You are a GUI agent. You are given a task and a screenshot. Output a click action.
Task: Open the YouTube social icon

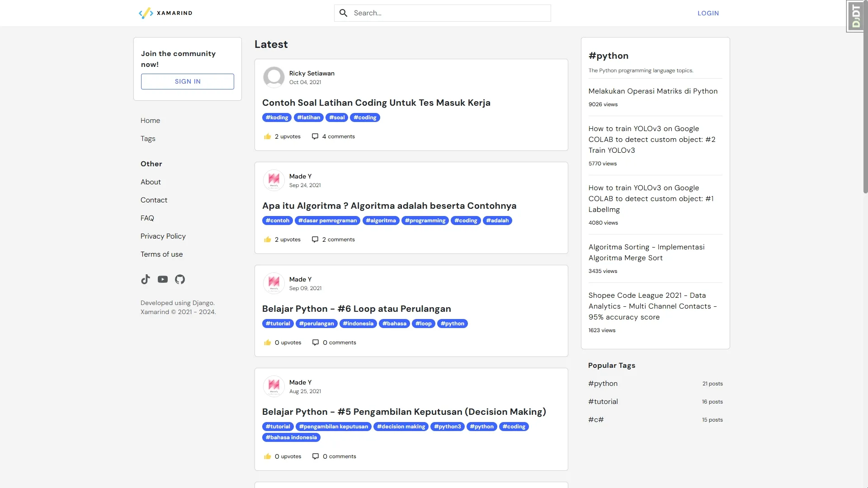[163, 279]
